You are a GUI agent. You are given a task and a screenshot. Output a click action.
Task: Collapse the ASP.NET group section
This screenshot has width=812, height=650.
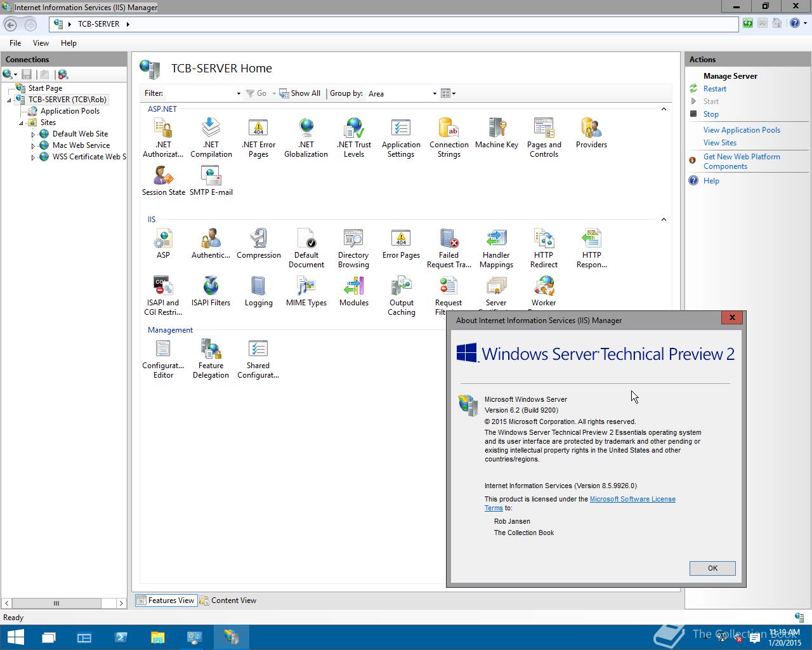coord(664,109)
